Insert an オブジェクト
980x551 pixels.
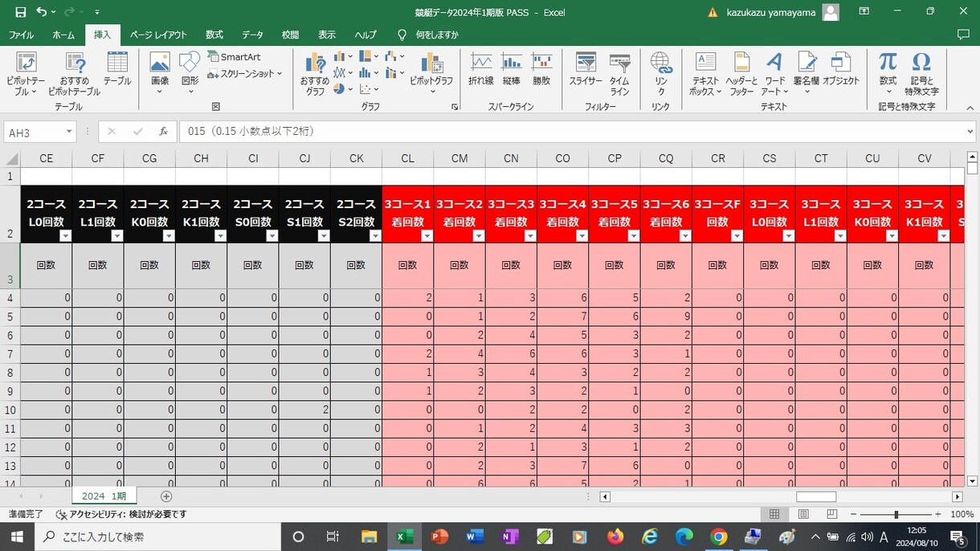click(841, 69)
